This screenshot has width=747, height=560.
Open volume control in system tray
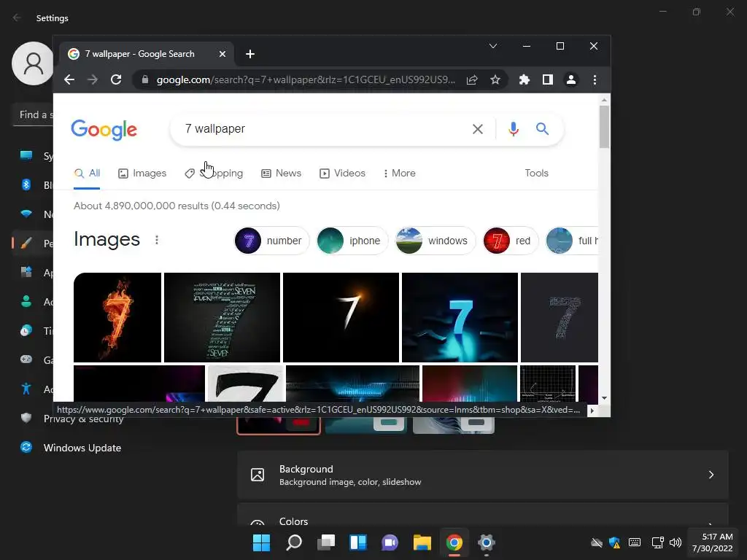tap(676, 542)
